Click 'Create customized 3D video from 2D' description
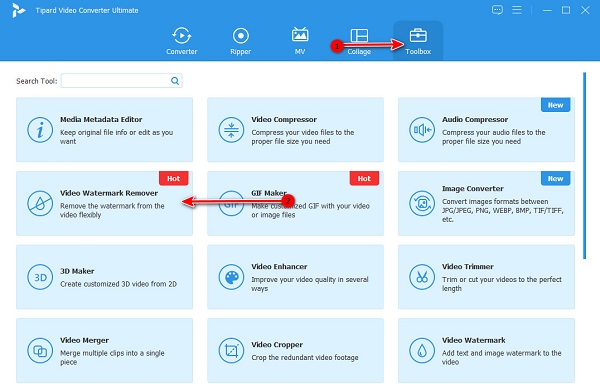This screenshot has height=389, width=600. [x=118, y=284]
